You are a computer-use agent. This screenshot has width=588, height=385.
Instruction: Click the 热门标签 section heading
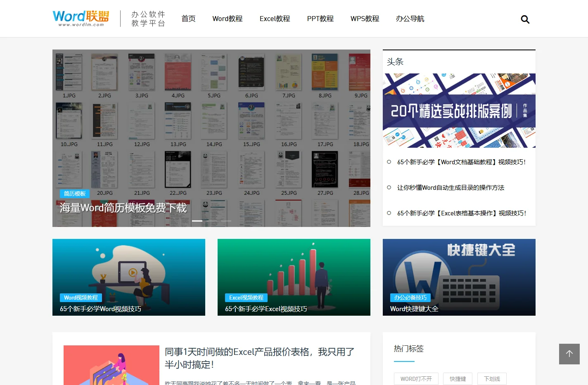[x=409, y=349]
